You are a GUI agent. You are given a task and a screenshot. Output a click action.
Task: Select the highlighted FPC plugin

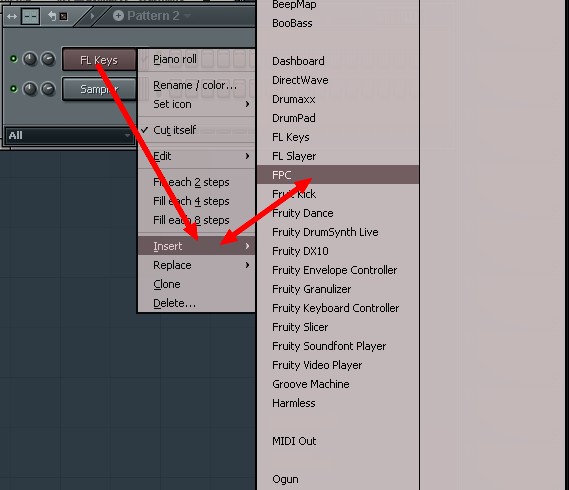[338, 175]
